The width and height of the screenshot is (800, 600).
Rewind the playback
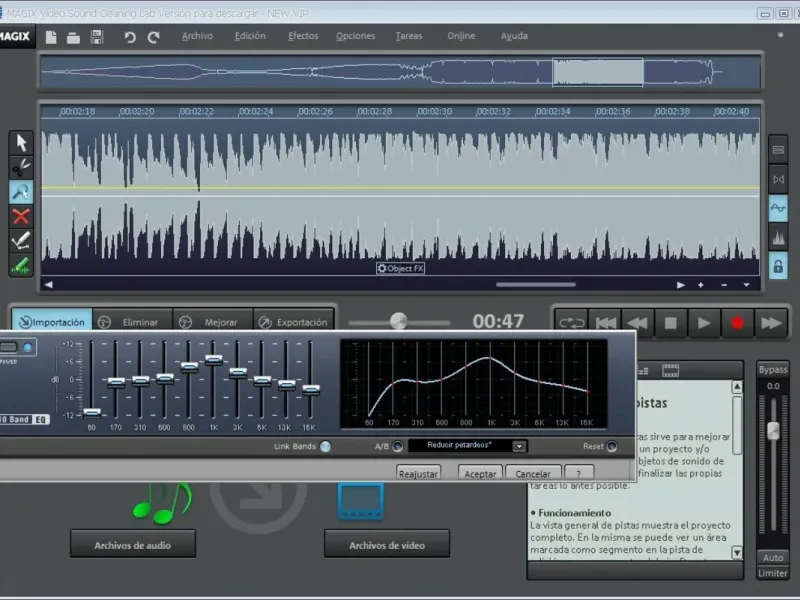tap(638, 323)
